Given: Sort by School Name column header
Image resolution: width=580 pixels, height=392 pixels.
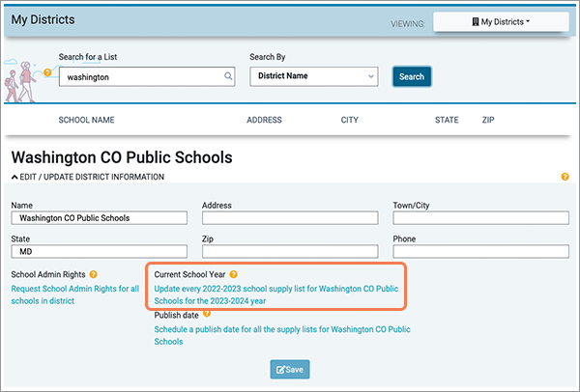Looking at the screenshot, I should [87, 120].
